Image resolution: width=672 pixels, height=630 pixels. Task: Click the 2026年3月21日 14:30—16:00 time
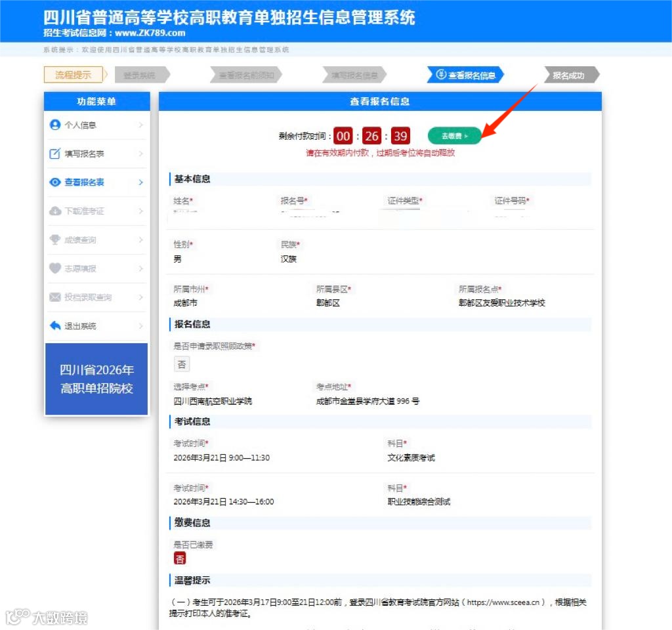tap(223, 501)
